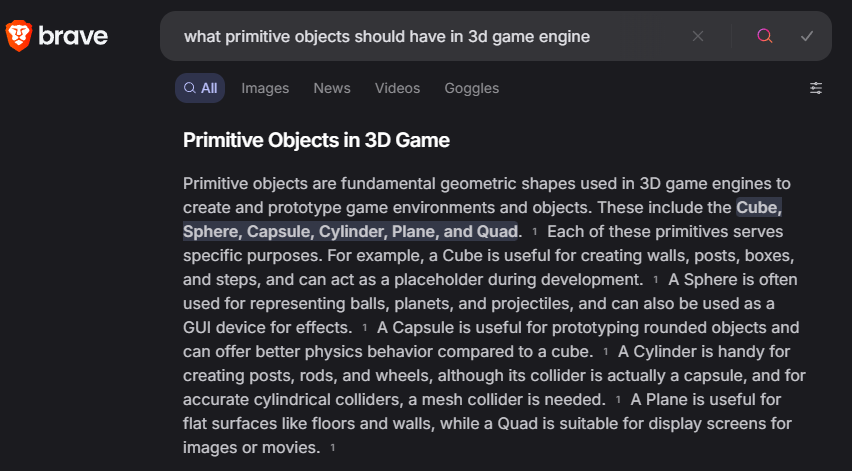Open citation 1 after 'images or movies'

pos(333,448)
